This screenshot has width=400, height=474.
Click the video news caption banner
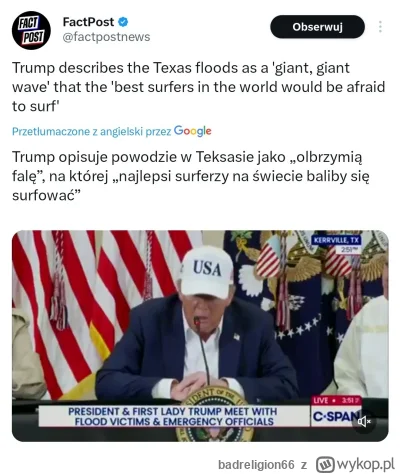point(174,416)
